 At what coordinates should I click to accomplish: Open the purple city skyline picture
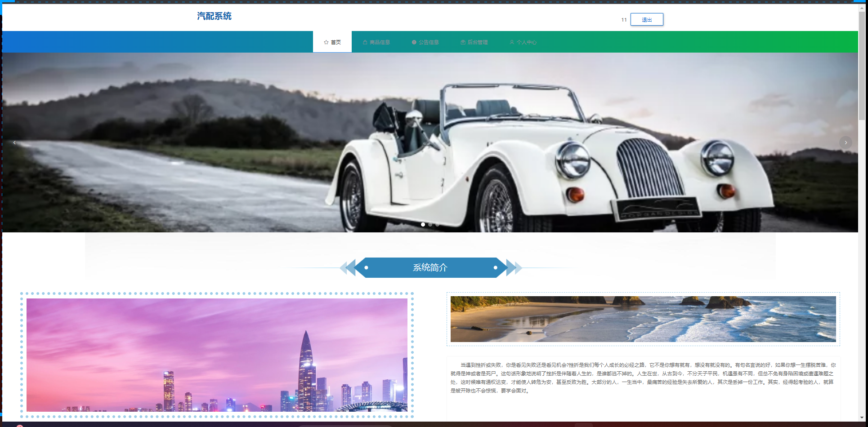coord(217,355)
